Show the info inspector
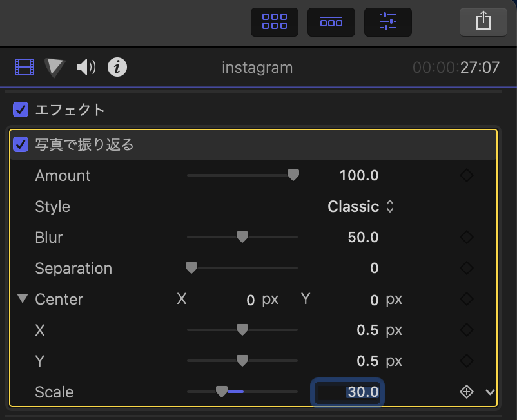The image size is (517, 420). (117, 67)
